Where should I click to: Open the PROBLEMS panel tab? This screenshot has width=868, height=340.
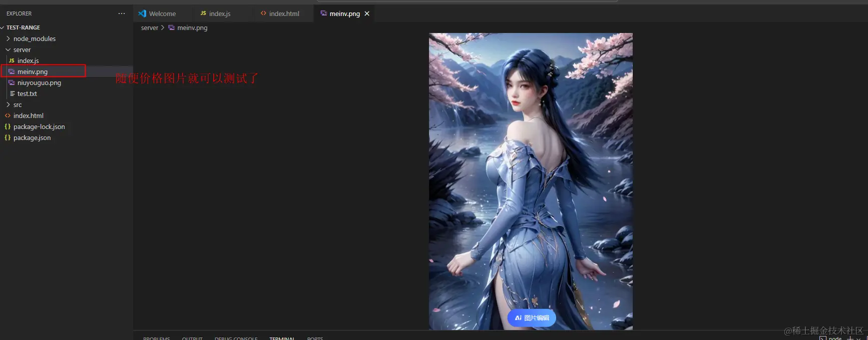157,338
